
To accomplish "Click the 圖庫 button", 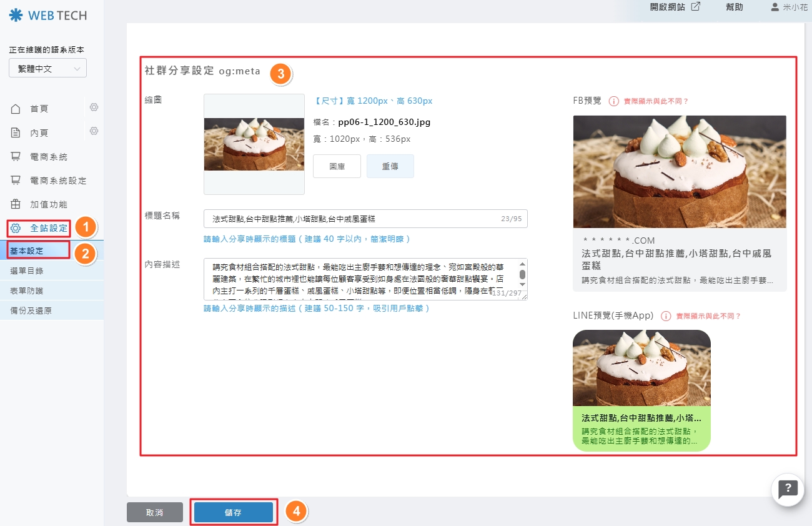I will tap(337, 166).
